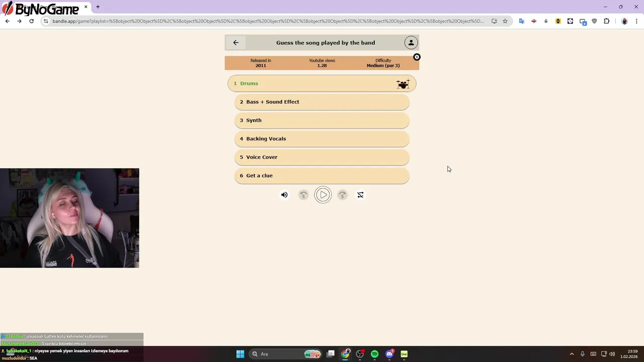
Task: Switch to Chrome from taskbar
Action: [345, 354]
